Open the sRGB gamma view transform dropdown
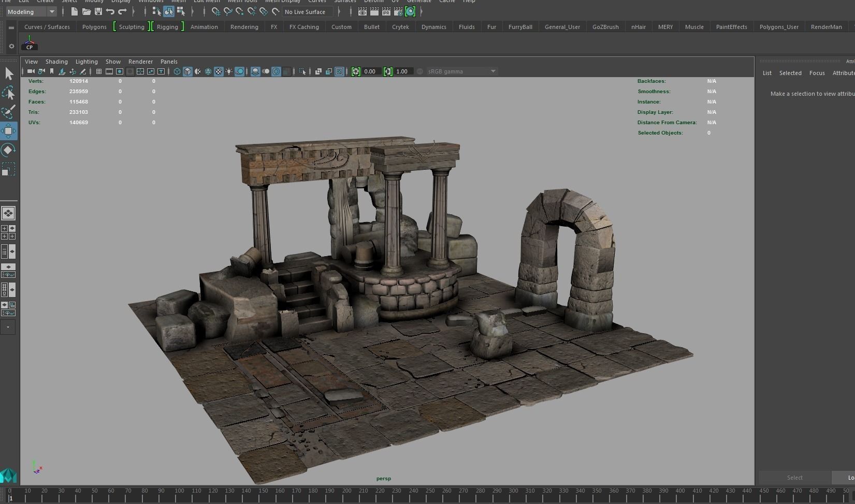This screenshot has width=855, height=504. [461, 71]
